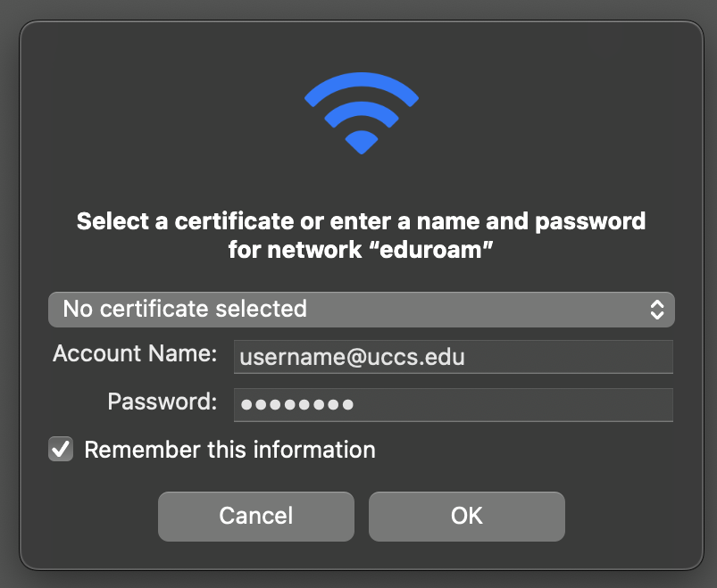This screenshot has width=717, height=588.
Task: Click the Remember this information label text
Action: point(230,450)
